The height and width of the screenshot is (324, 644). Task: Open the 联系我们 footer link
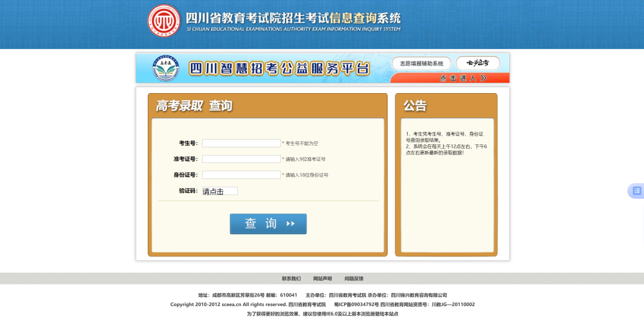click(x=291, y=279)
